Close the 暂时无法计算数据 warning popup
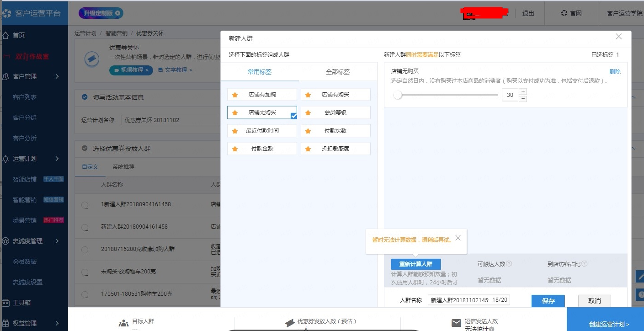This screenshot has width=644, height=331. click(x=458, y=238)
